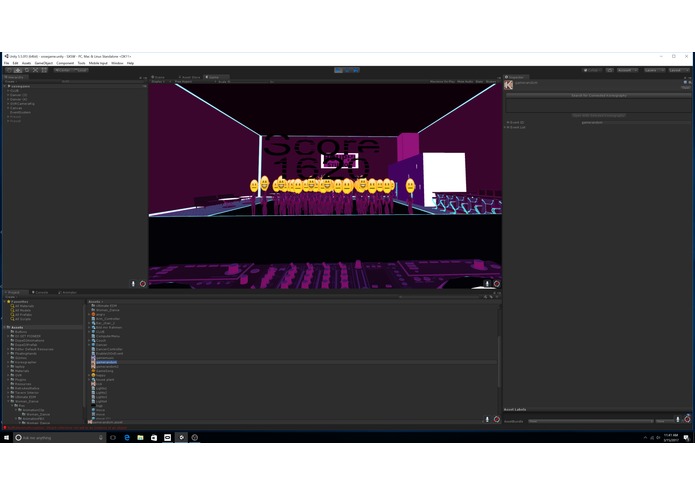Select the angry emoji asset
The image size is (695, 494).
100,314
